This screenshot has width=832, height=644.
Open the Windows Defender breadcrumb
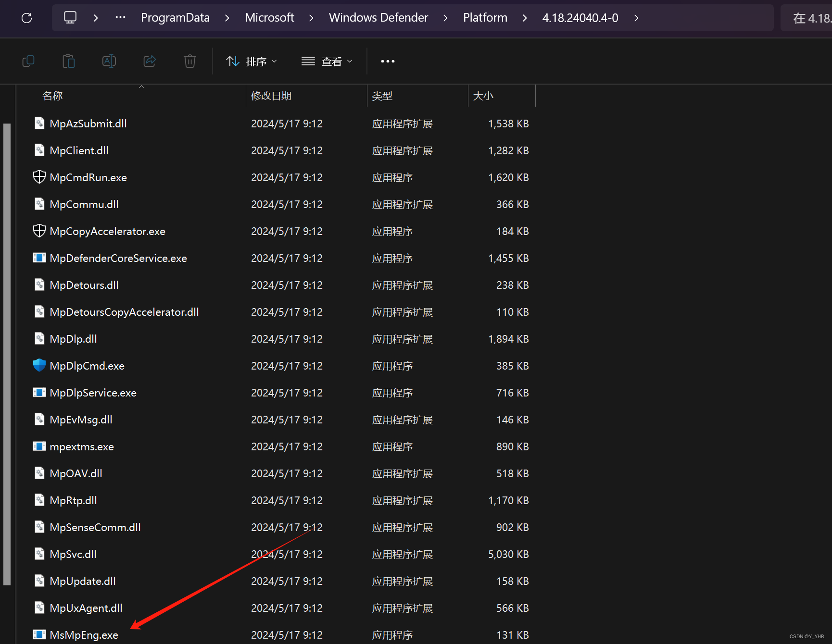point(378,18)
